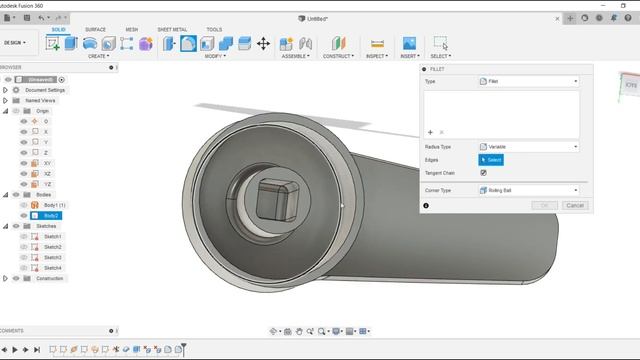Switch to the MESH tab
This screenshot has height=360, width=640.
pos(131,29)
